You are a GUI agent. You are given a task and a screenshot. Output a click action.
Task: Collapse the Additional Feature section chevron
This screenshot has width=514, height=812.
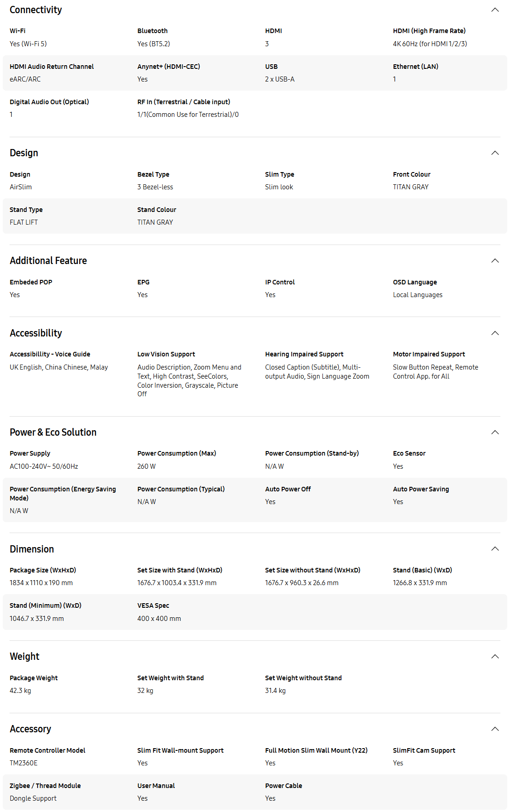tap(495, 261)
